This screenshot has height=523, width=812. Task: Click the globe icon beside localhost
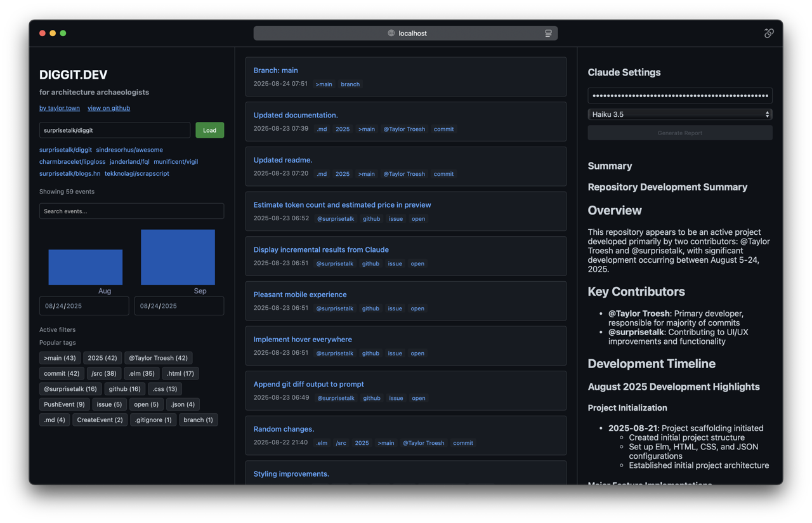pyautogui.click(x=391, y=33)
